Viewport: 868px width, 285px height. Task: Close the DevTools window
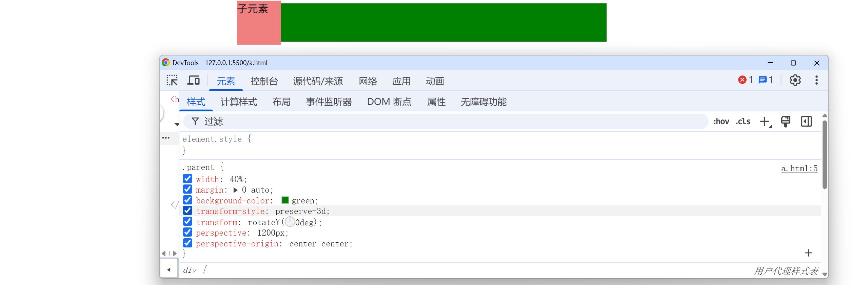[817, 63]
